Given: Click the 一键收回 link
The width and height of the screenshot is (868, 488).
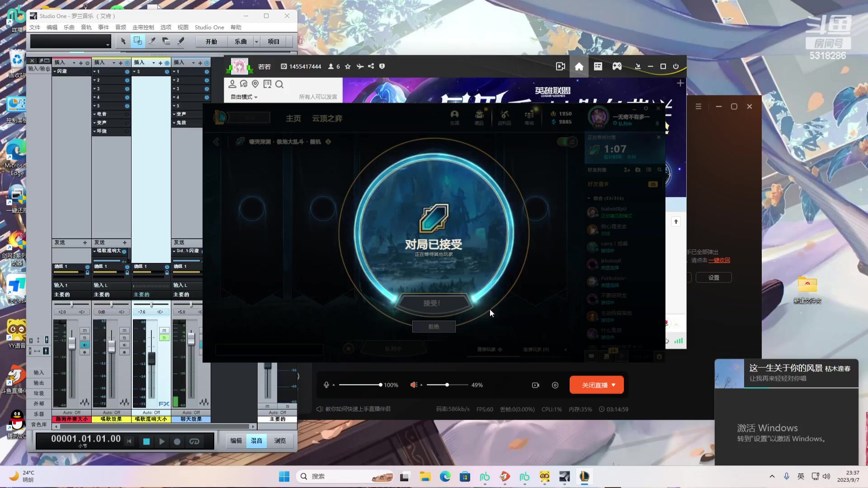Looking at the screenshot, I should pyautogui.click(x=719, y=260).
